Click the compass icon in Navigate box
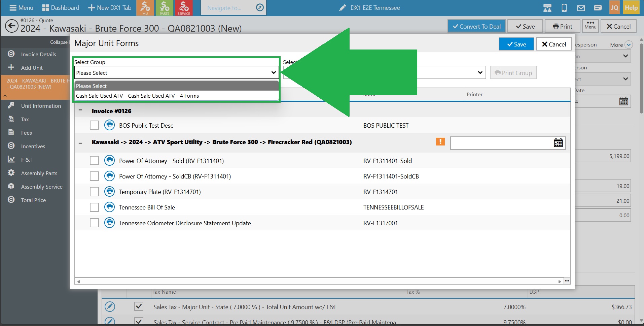Viewport: 644px width, 326px height. (260, 7)
